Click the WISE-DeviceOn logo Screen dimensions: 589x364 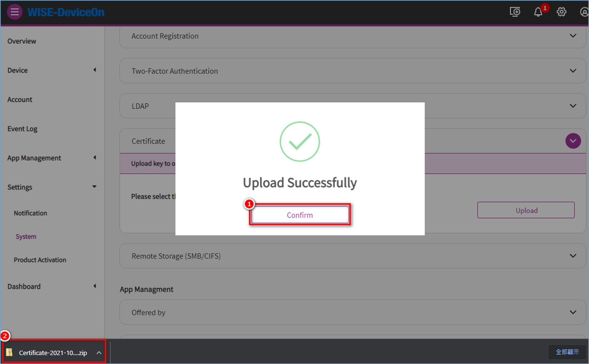(x=66, y=12)
